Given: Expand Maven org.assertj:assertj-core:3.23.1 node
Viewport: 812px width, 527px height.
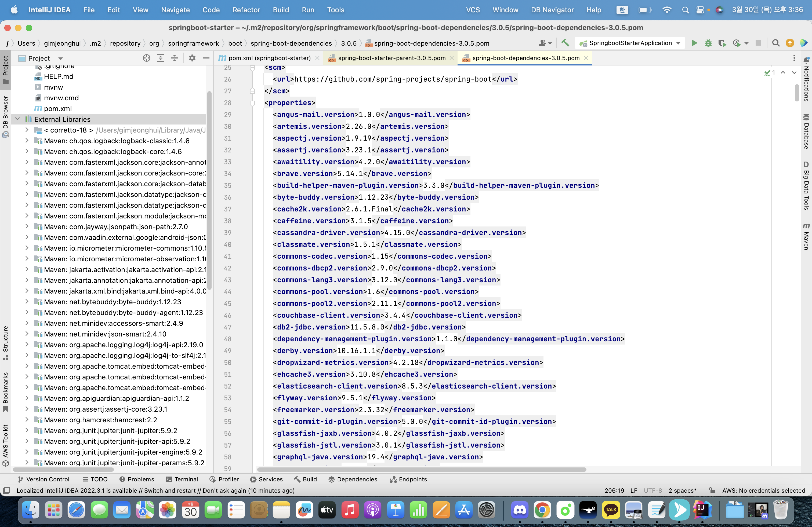Looking at the screenshot, I should tap(27, 409).
